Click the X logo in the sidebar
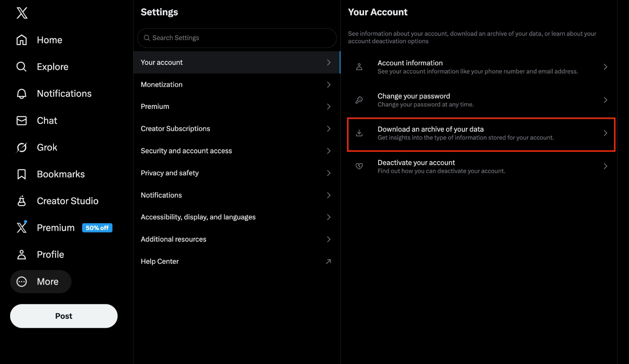This screenshot has height=364, width=629. click(x=22, y=13)
